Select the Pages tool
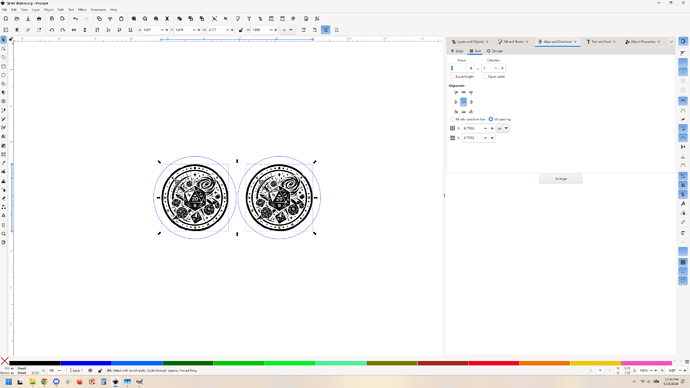690x388 pixels. (4, 242)
